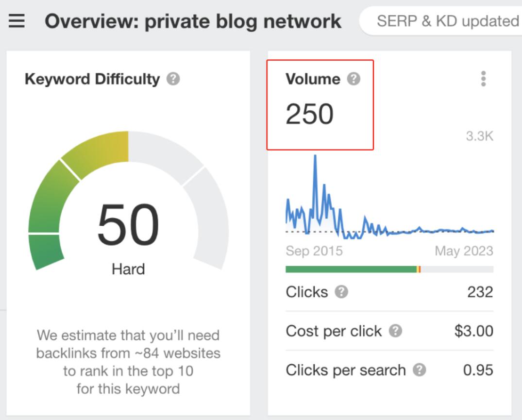Click the 3.3K chart maximum label

(479, 136)
